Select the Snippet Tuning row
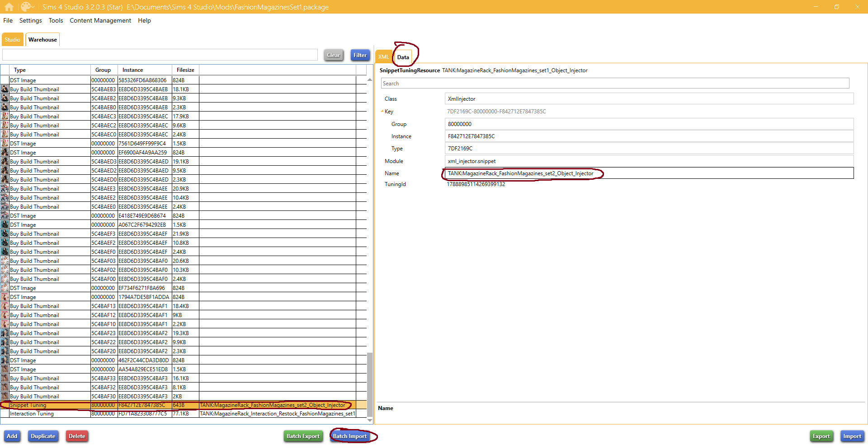Viewport: 868px width, 448px height. (x=184, y=405)
